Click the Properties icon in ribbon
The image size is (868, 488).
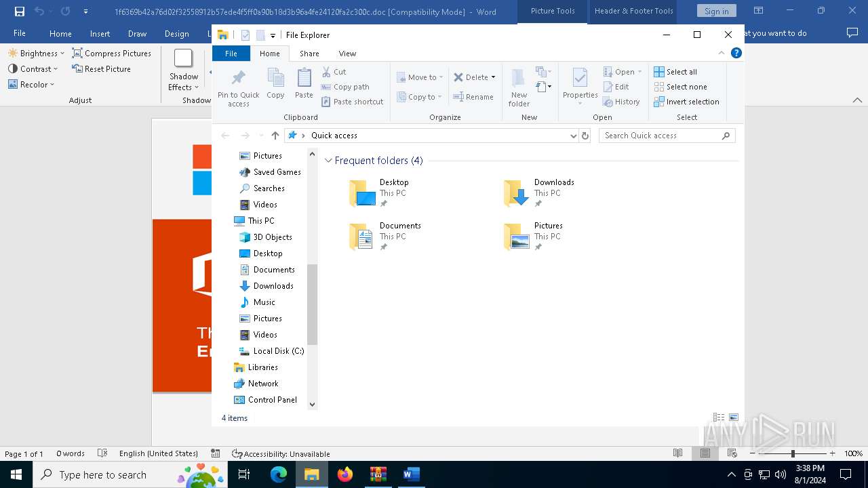580,79
